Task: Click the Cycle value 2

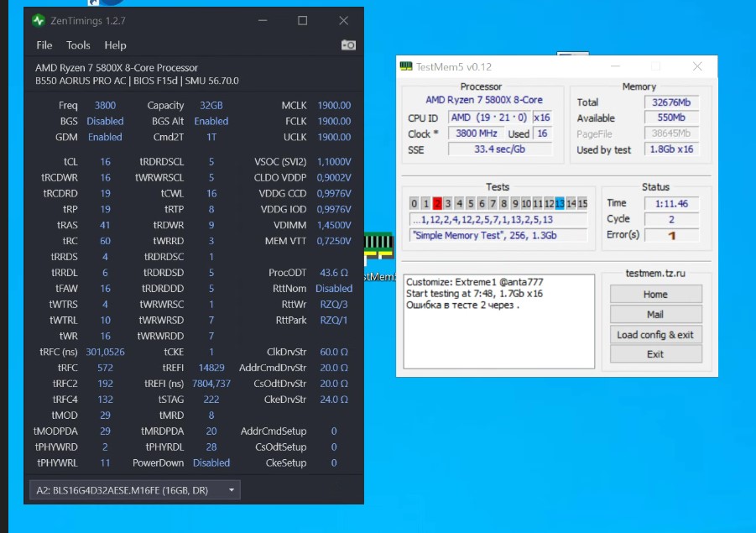Action: (671, 219)
